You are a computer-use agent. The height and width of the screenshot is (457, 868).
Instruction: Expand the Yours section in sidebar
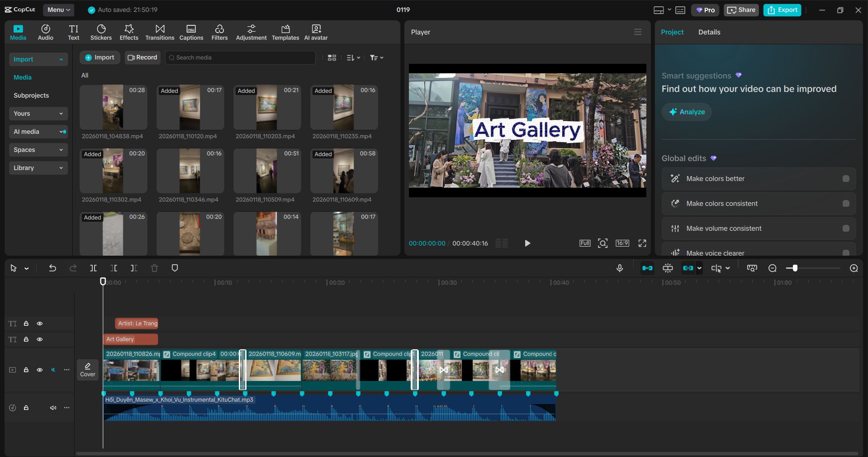pos(38,114)
